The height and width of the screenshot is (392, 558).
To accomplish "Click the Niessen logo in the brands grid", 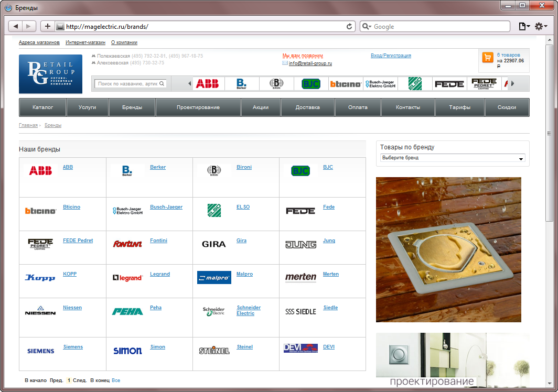I will pos(40,311).
